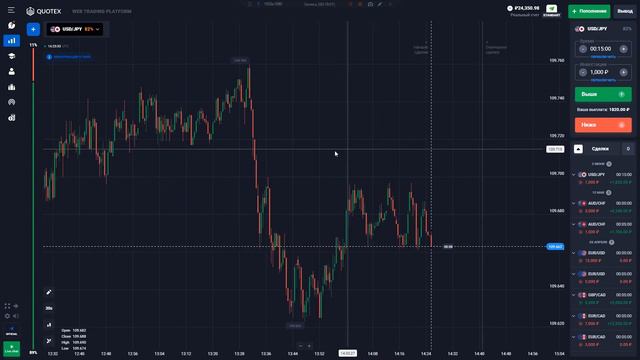
Task: Select the drawing pencil tool
Action: click(49, 292)
